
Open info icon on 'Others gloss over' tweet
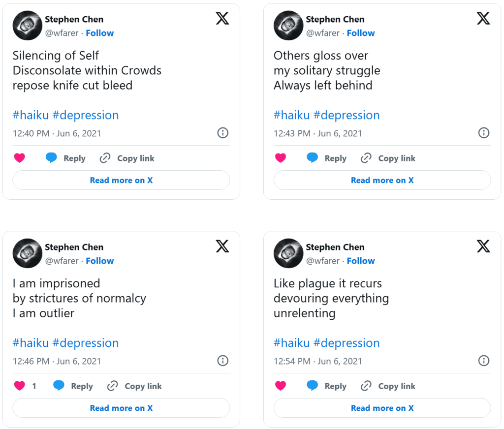[483, 133]
